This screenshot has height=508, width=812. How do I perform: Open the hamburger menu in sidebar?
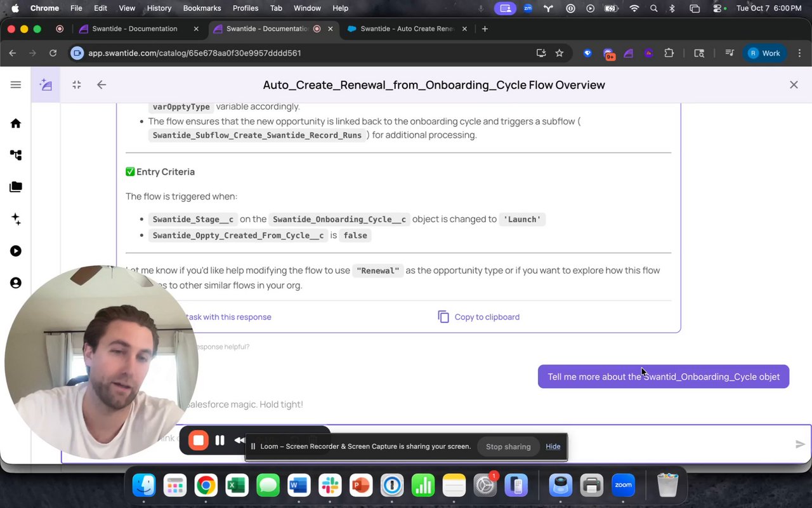pyautogui.click(x=16, y=85)
